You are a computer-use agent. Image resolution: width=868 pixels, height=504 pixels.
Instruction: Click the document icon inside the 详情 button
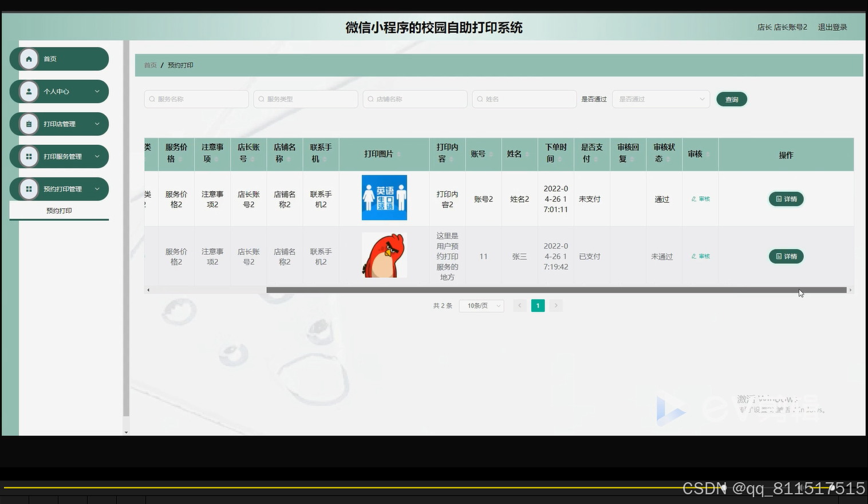coord(779,199)
